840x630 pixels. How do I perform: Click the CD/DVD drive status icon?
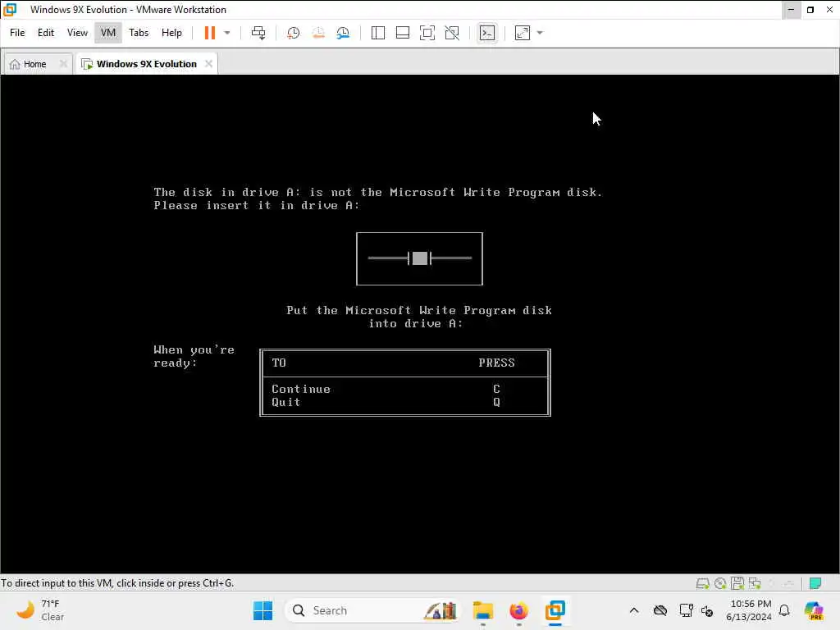click(720, 583)
